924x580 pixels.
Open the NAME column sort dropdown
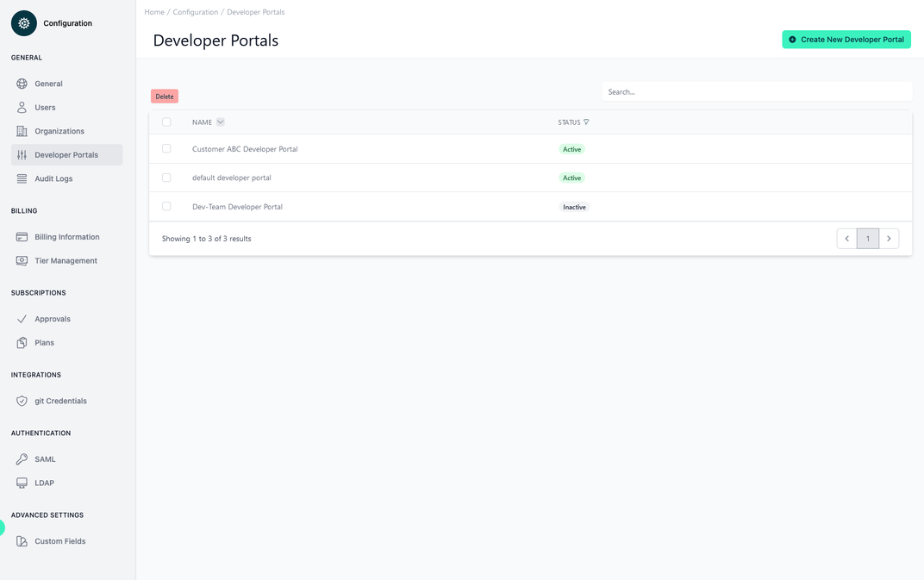tap(220, 122)
